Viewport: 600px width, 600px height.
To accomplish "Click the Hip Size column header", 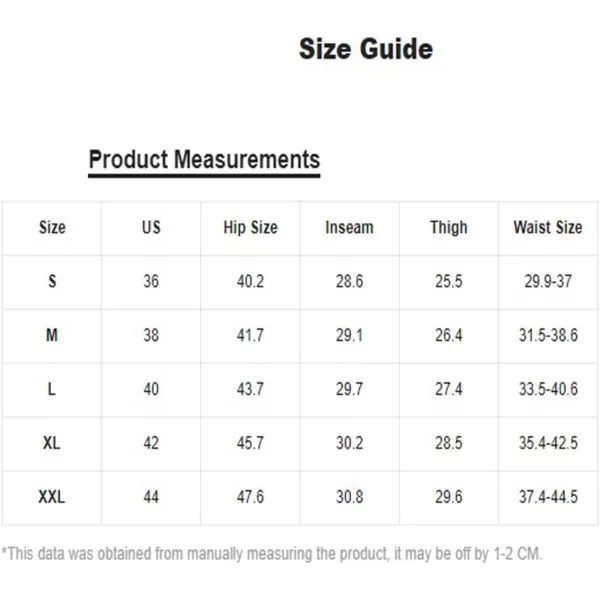I will pyautogui.click(x=250, y=227).
